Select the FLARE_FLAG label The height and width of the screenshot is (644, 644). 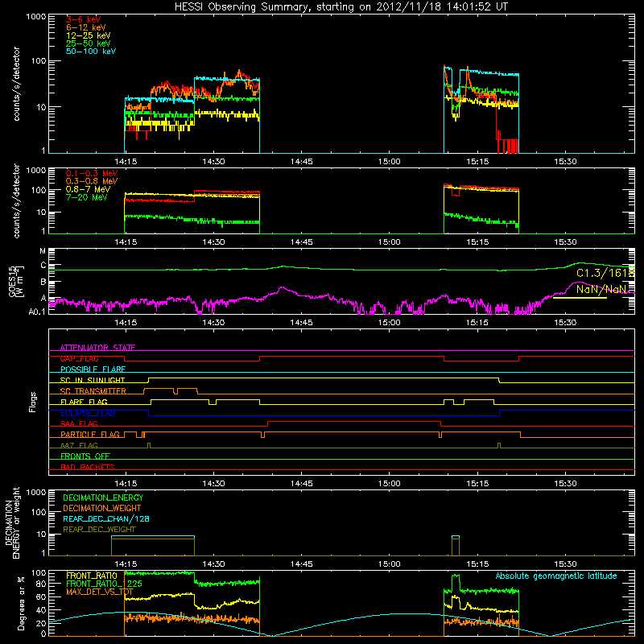(x=84, y=402)
